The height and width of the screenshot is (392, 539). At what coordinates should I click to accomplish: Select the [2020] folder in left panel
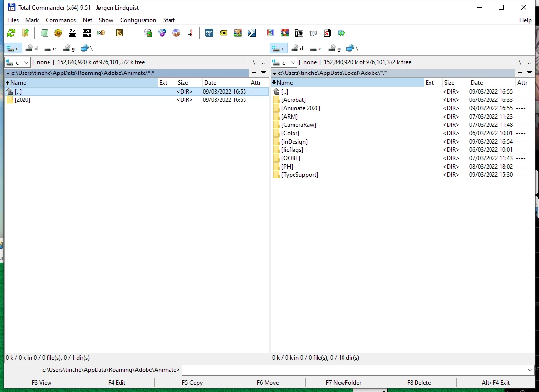point(137,100)
